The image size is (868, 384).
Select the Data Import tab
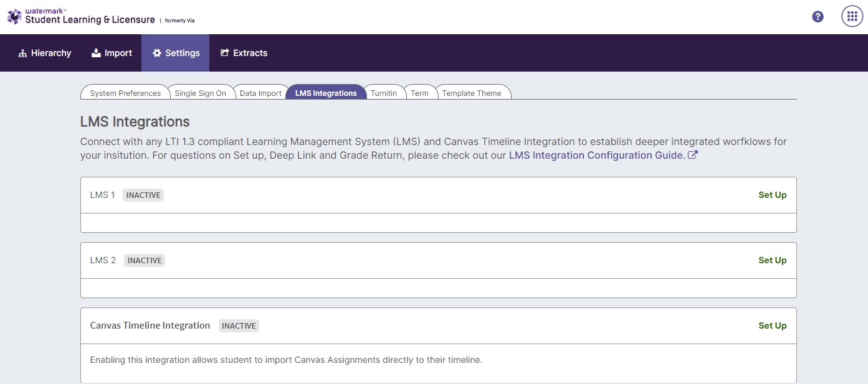point(260,93)
